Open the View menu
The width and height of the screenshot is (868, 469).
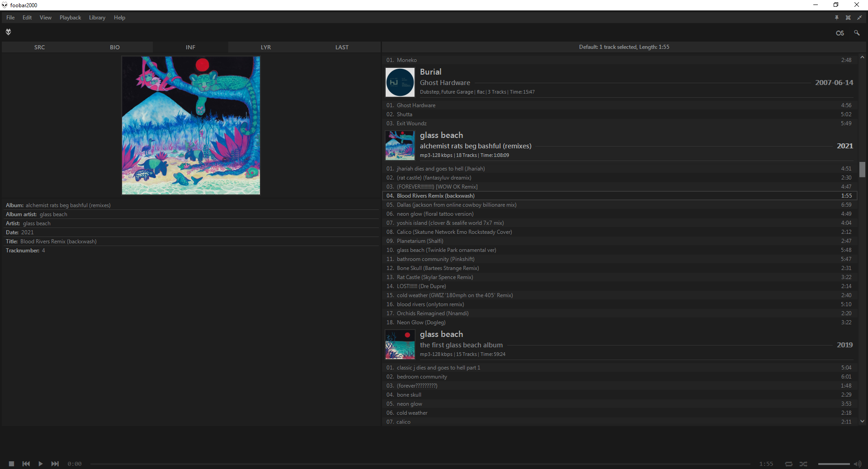pyautogui.click(x=46, y=18)
